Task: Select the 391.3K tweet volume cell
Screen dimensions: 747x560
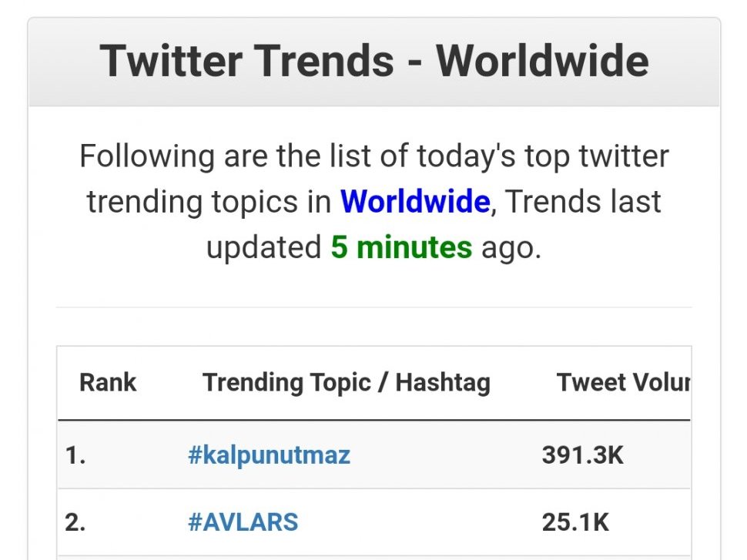Action: click(x=582, y=455)
